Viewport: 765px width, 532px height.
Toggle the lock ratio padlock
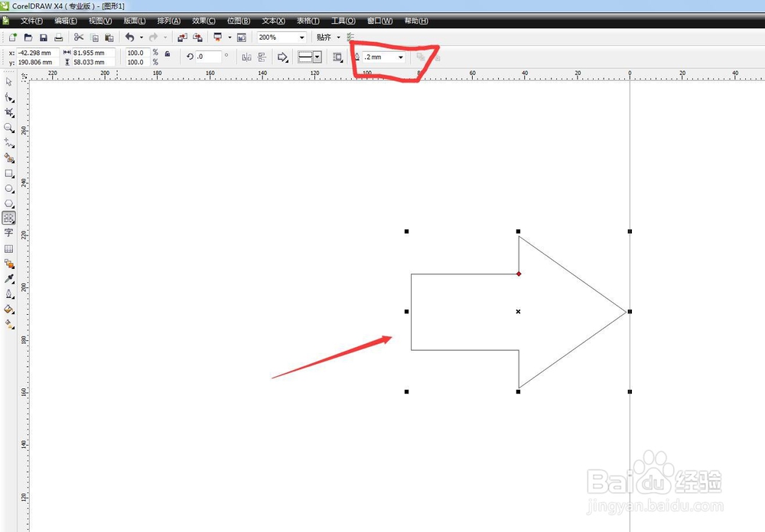pyautogui.click(x=168, y=54)
